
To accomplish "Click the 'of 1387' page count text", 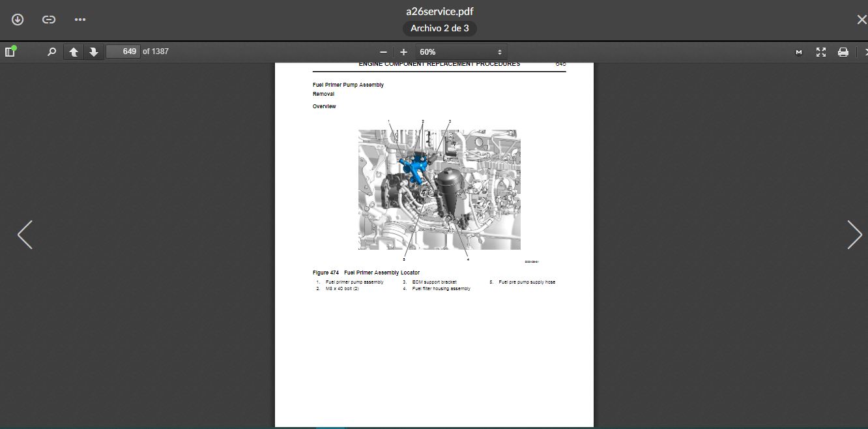I will (156, 51).
